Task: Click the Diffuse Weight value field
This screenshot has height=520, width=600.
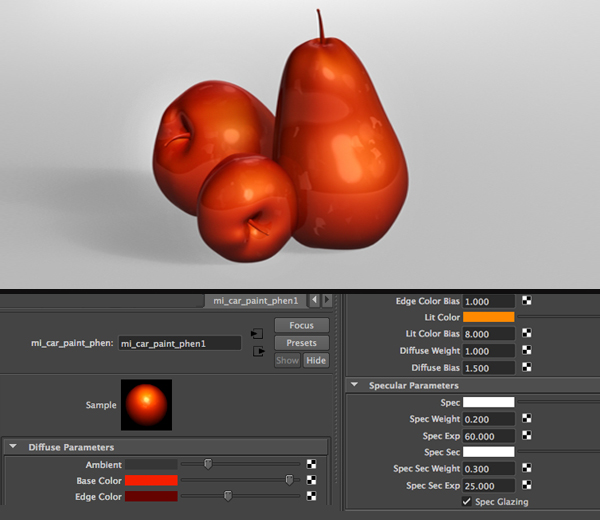Action: point(489,351)
